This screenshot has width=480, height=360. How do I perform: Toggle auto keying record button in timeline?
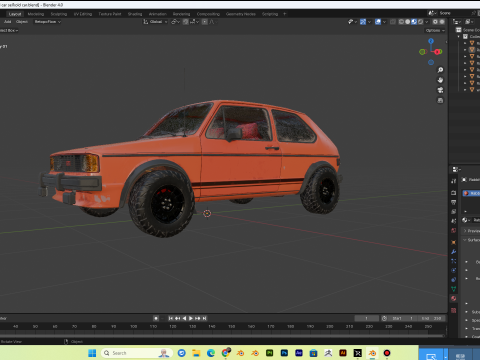[x=156, y=318]
